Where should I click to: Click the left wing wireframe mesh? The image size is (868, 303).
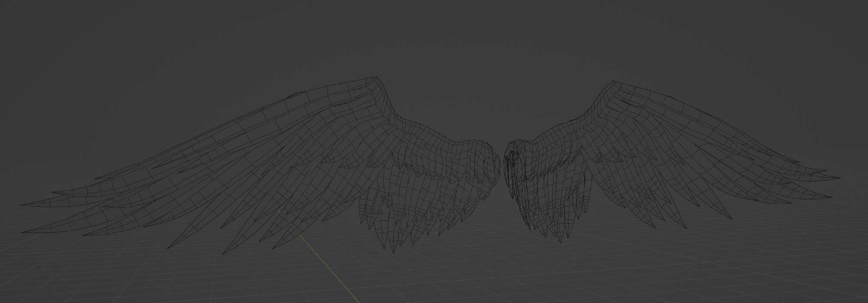(304, 165)
